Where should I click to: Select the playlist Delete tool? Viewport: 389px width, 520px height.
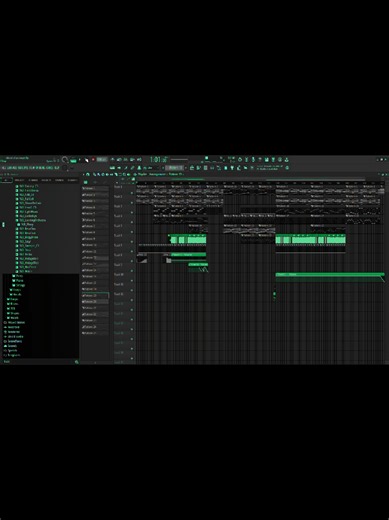pyautogui.click(x=102, y=174)
